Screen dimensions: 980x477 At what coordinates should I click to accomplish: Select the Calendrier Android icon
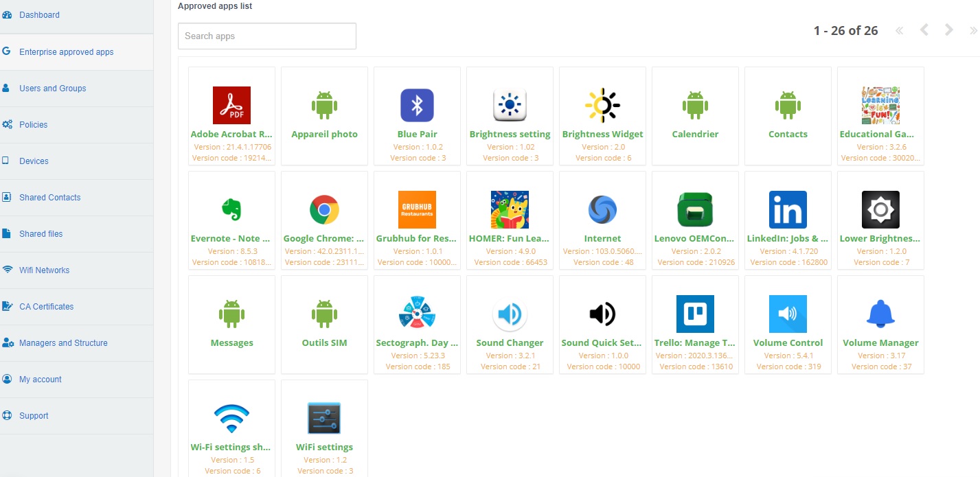pyautogui.click(x=695, y=105)
